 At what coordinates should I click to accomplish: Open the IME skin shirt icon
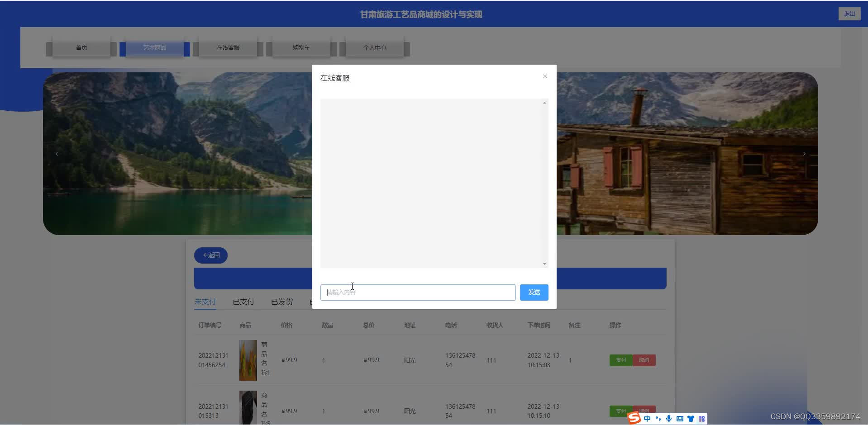tap(691, 419)
